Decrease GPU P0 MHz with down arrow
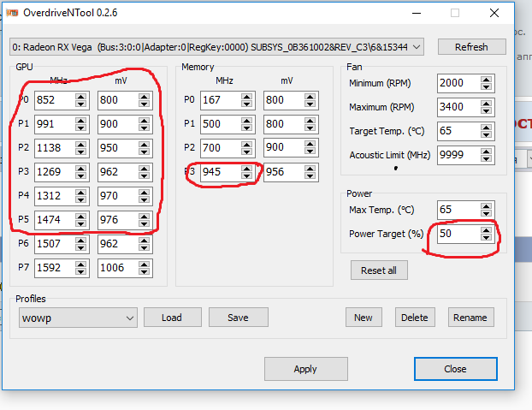This screenshot has height=410, width=532. (80, 104)
